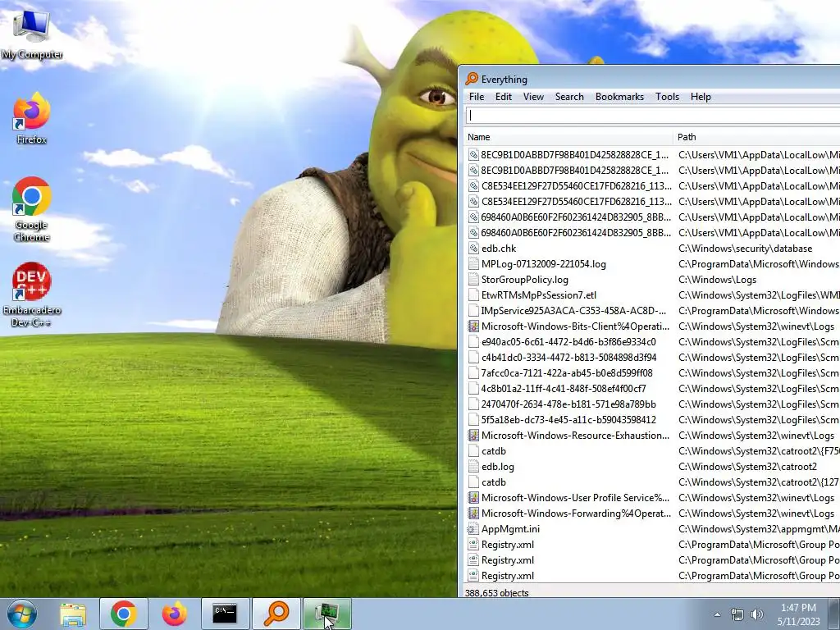
Task: Select 4c8b01a2-11ff-4c41-848f-508ef4f00cf7 row
Action: pos(652,388)
